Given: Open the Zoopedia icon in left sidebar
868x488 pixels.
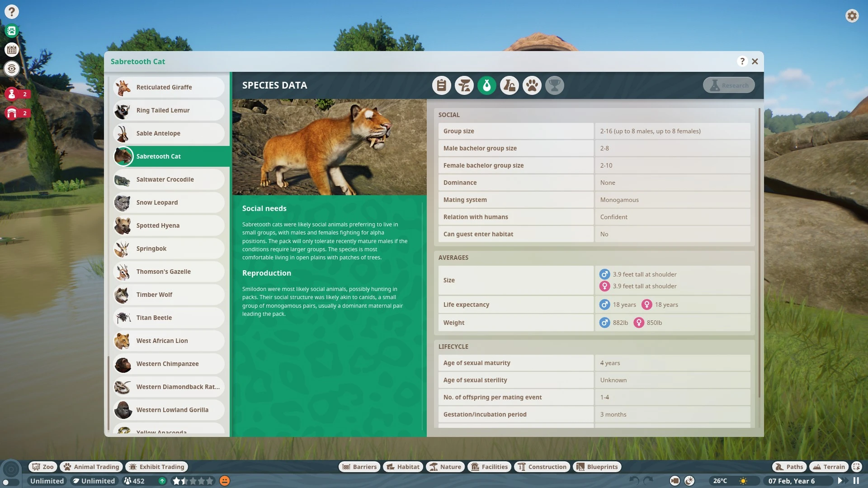Looking at the screenshot, I should [x=12, y=31].
